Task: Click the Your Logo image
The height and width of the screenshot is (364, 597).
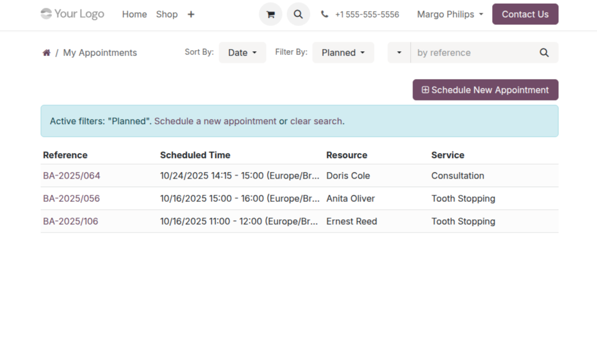Action: (72, 14)
